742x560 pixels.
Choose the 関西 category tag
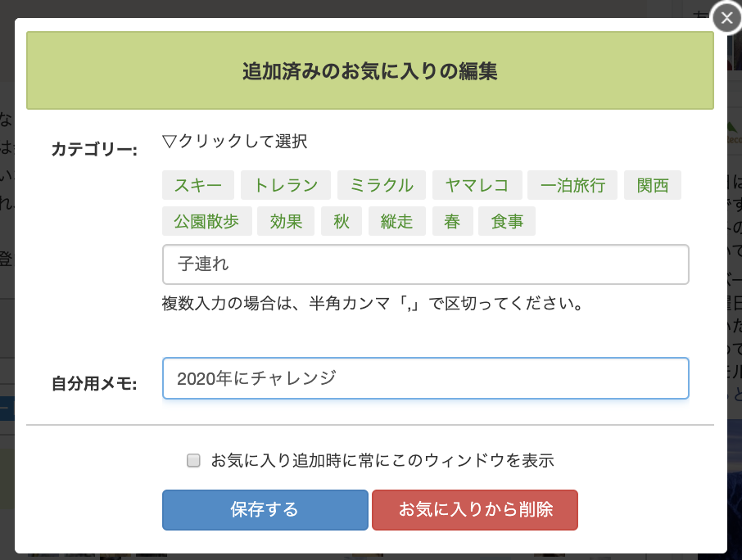click(653, 185)
